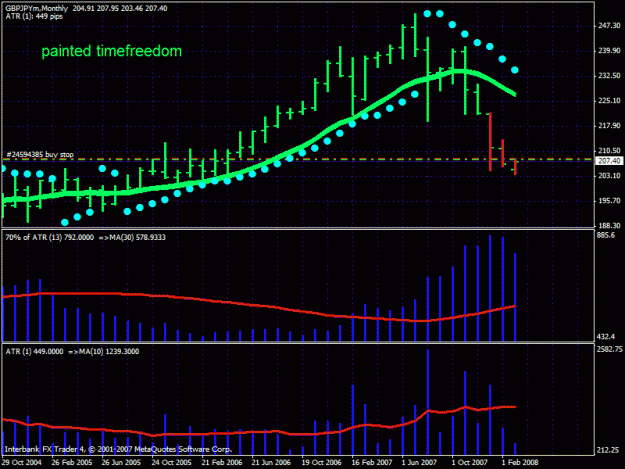Click the 24 Oct 2005 date label
The height and width of the screenshot is (469, 625).
171,462
